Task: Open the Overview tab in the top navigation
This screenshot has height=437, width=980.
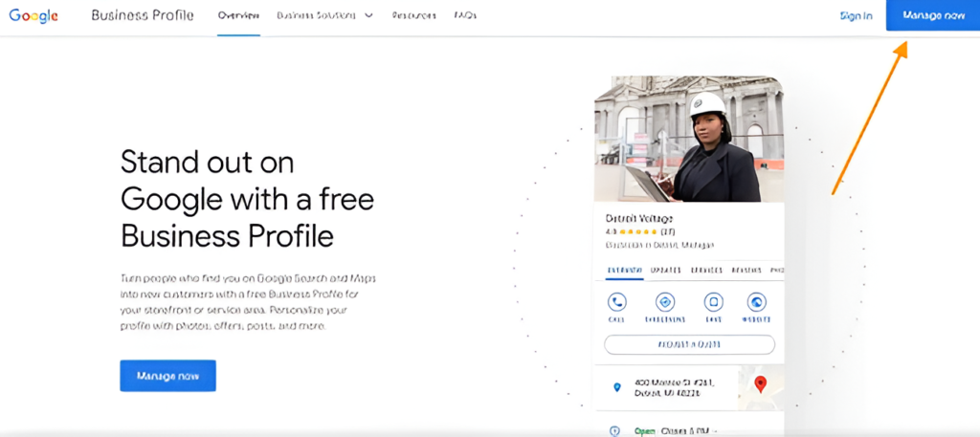Action: tap(238, 16)
